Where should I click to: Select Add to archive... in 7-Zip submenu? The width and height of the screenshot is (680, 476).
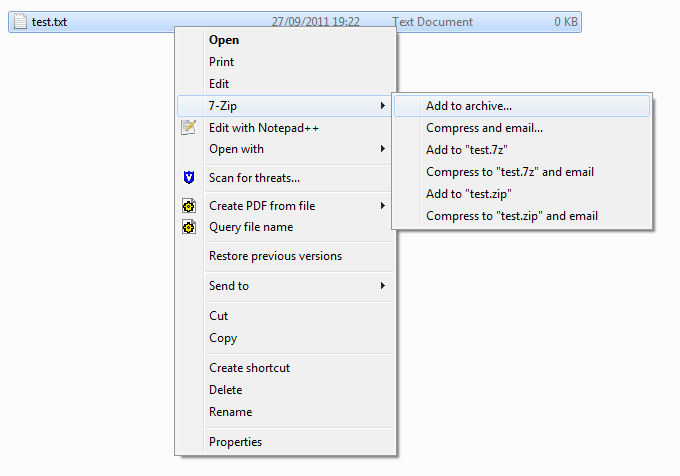tap(522, 106)
